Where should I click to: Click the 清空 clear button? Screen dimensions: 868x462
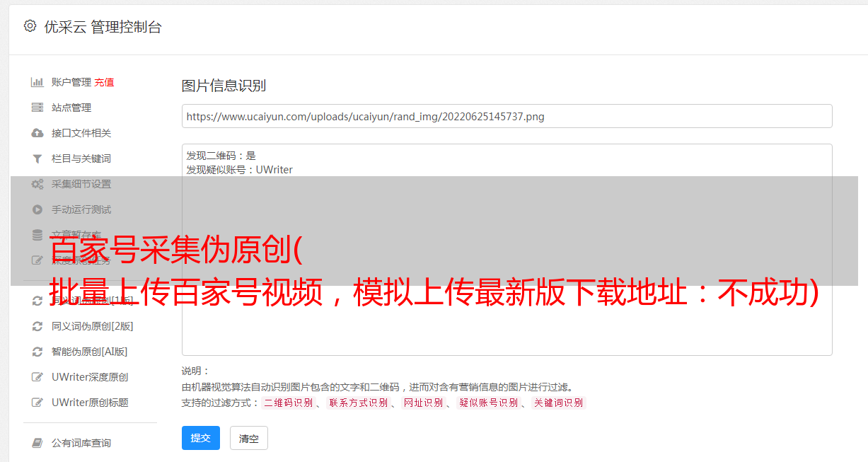tap(249, 438)
